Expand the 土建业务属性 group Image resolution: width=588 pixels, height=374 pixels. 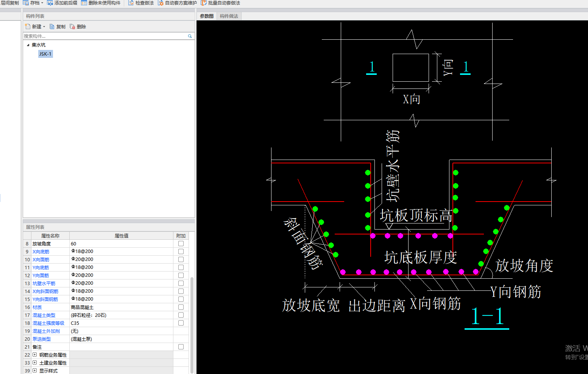point(35,363)
